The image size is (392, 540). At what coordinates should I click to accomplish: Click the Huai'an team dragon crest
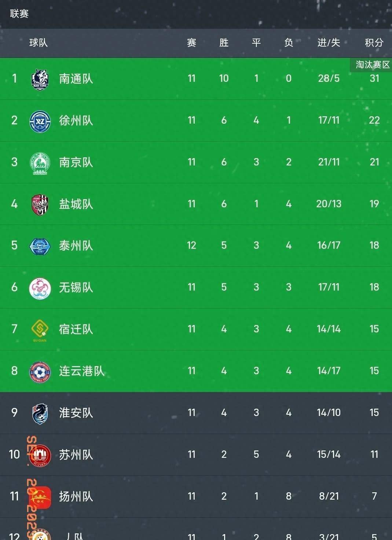[x=40, y=414]
